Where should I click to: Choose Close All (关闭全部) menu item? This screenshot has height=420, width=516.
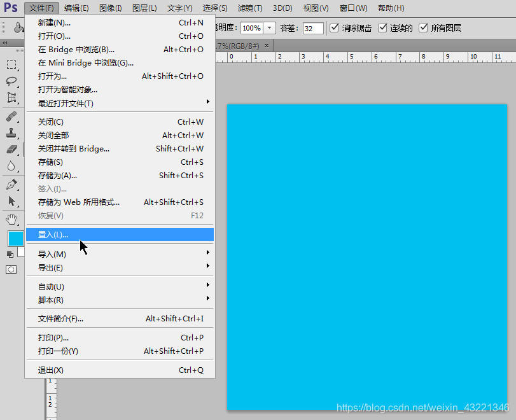(120, 136)
